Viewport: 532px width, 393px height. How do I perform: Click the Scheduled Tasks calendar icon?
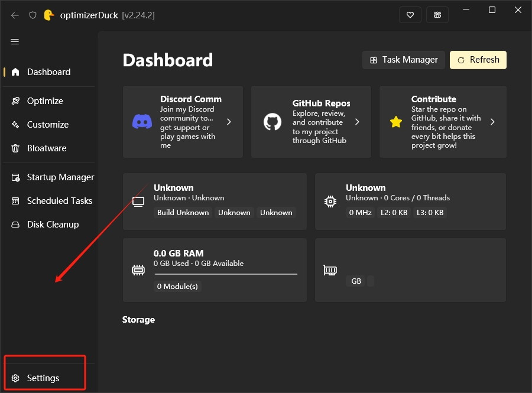click(15, 201)
